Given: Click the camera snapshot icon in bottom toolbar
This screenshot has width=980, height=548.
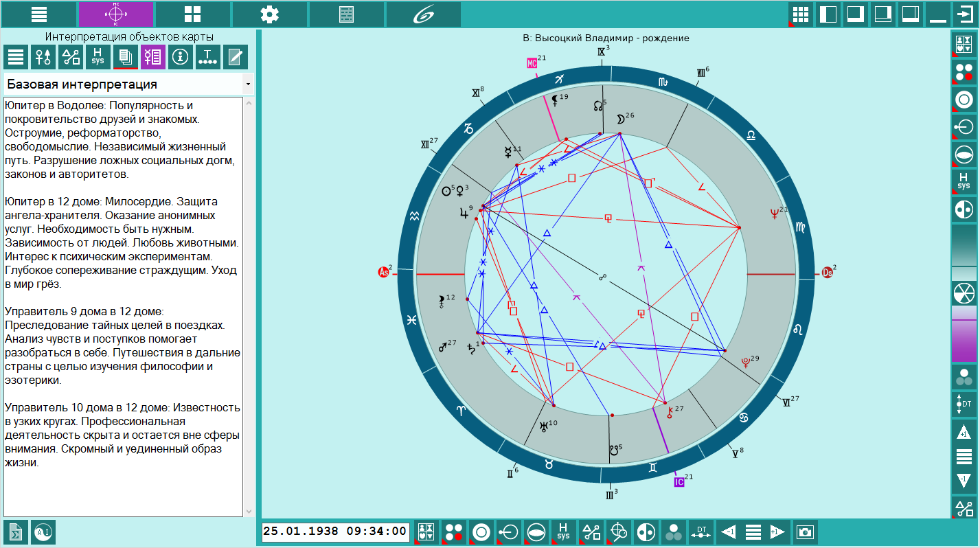Looking at the screenshot, I should (x=805, y=532).
